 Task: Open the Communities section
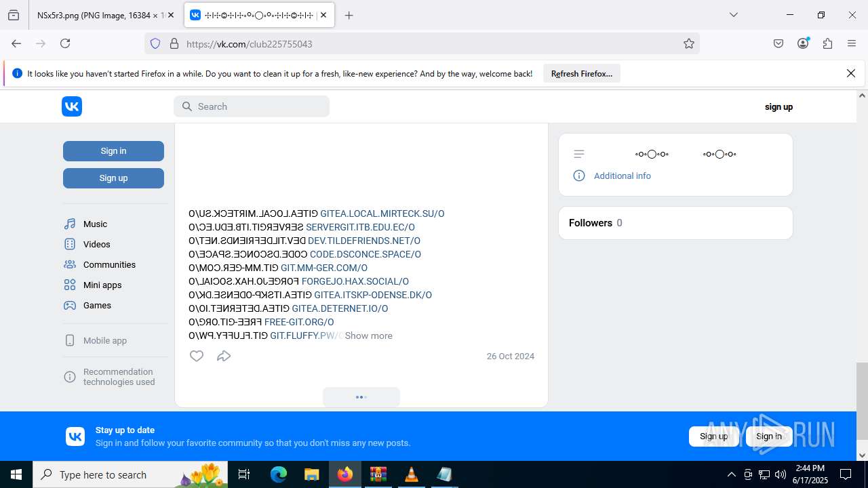point(109,264)
